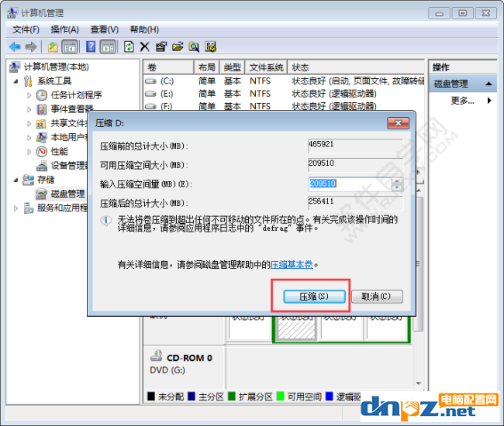This screenshot has width=504, height=426.
Task: Click the Forward arrow toolbar icon
Action: point(31,47)
